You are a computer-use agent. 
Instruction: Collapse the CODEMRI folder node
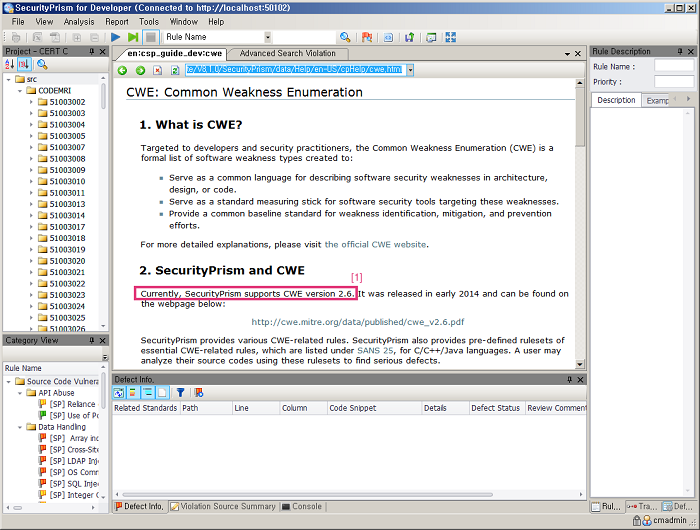pyautogui.click(x=20, y=91)
